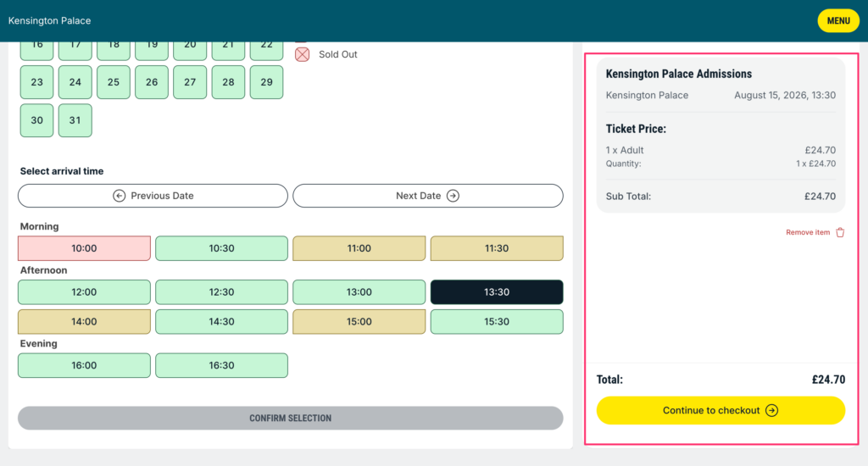Image resolution: width=868 pixels, height=466 pixels.
Task: Click the Remove item link
Action: click(x=808, y=232)
